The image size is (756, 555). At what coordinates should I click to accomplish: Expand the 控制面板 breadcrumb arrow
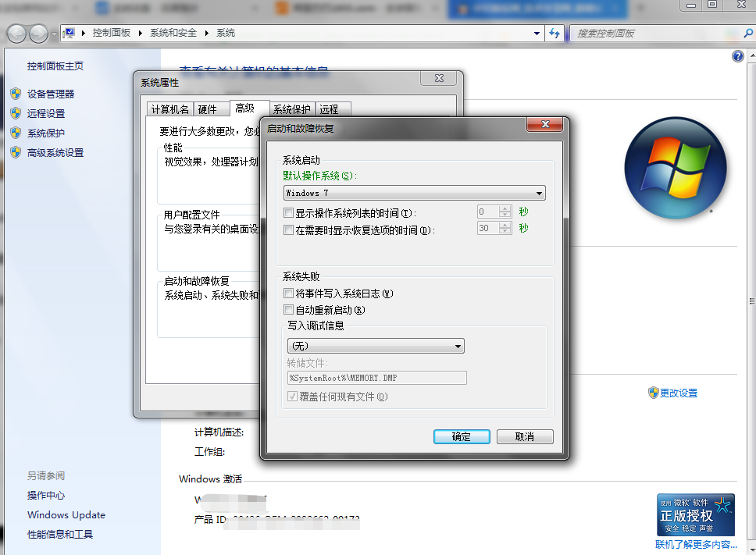click(141, 33)
